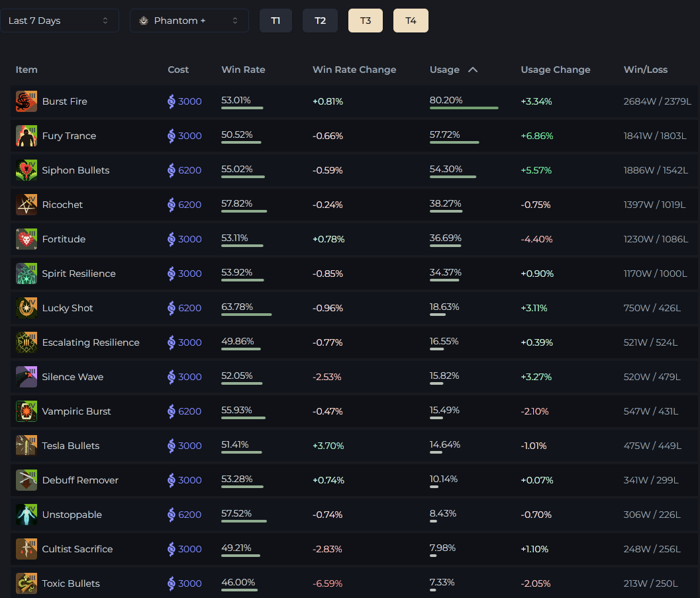Disable the T3 tier filter
Screen dimensions: 700x598
coord(366,21)
